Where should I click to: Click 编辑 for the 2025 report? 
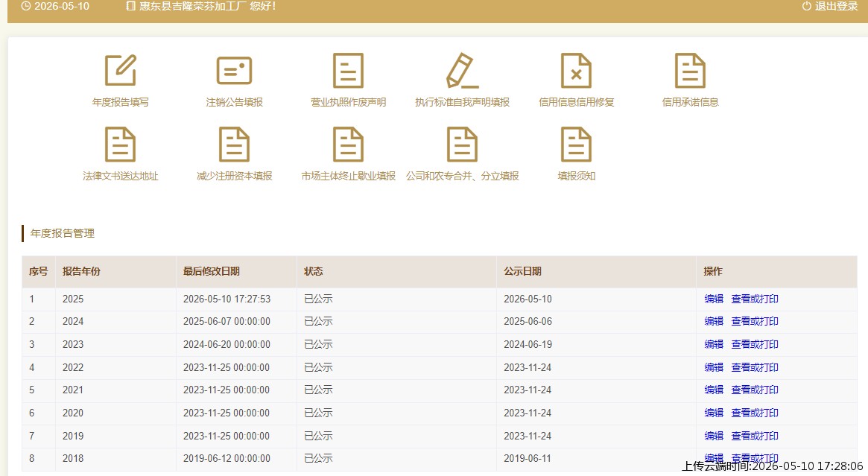(x=714, y=299)
